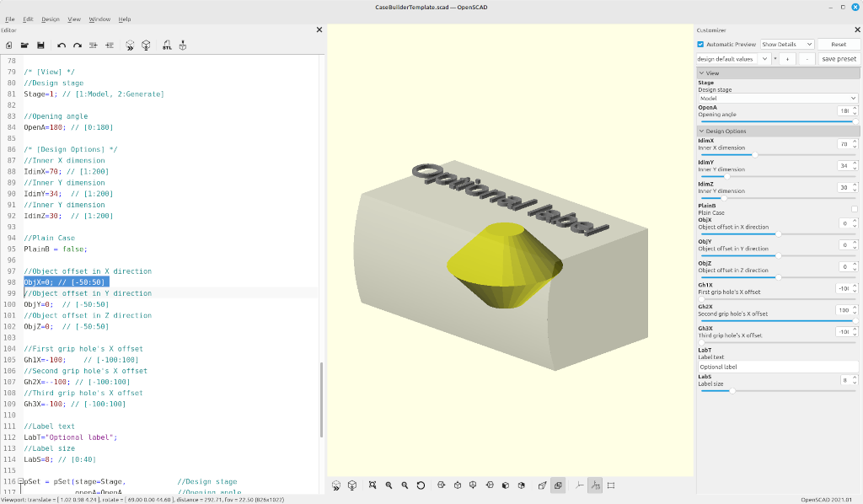
Task: Click the LabS label size slider
Action: point(778,391)
